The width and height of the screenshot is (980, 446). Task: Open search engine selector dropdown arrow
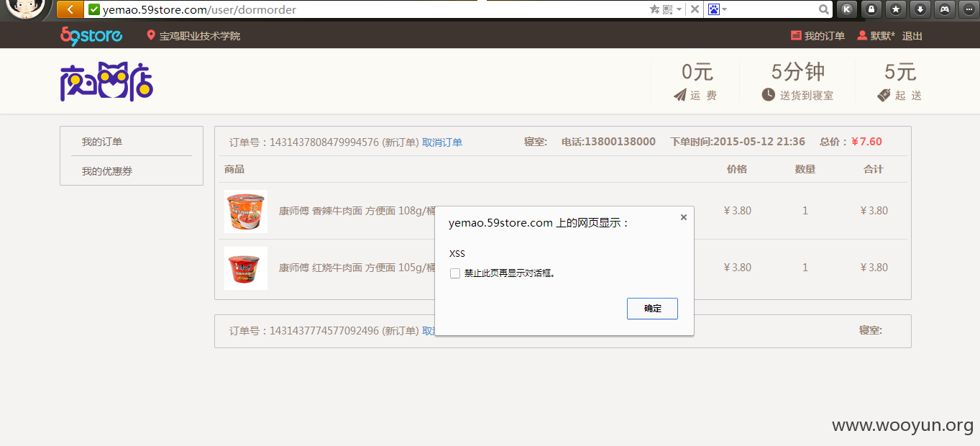pos(725,9)
